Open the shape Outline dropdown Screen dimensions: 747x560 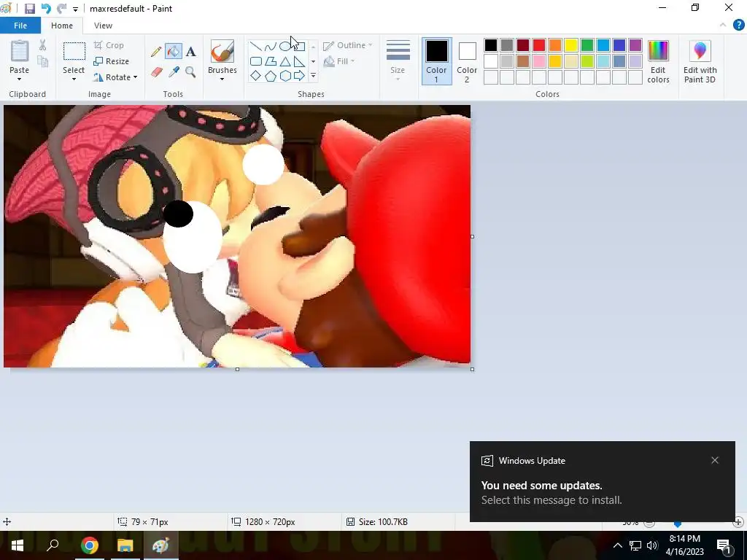click(x=348, y=45)
